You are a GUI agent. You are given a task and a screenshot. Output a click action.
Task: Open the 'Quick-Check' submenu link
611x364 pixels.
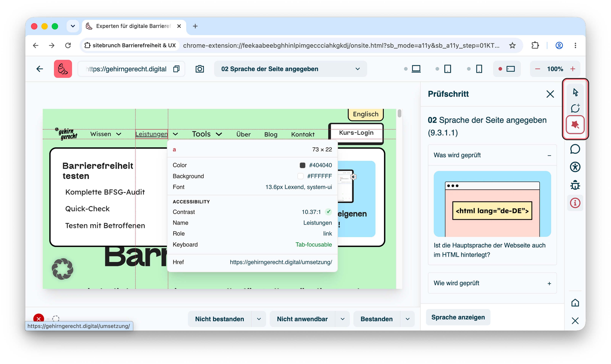tap(87, 209)
